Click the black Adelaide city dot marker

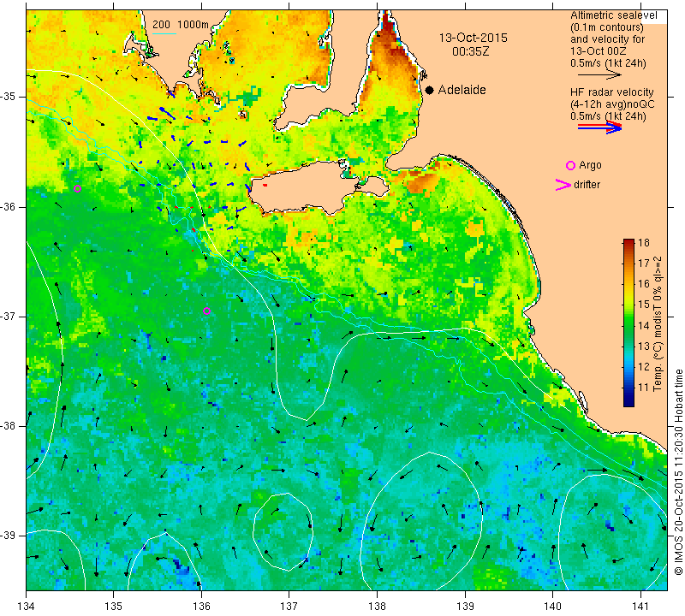430,90
